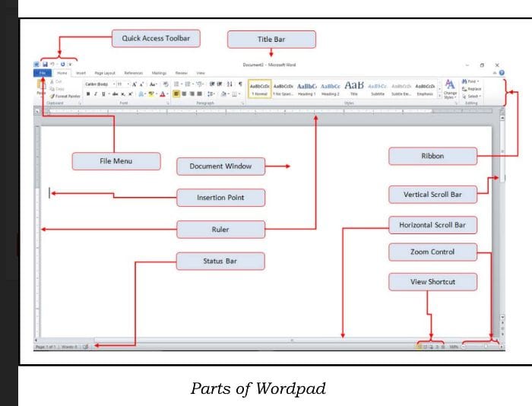Click the Grow Font icon
Viewport: 532px width, 406px height.
tap(135, 84)
